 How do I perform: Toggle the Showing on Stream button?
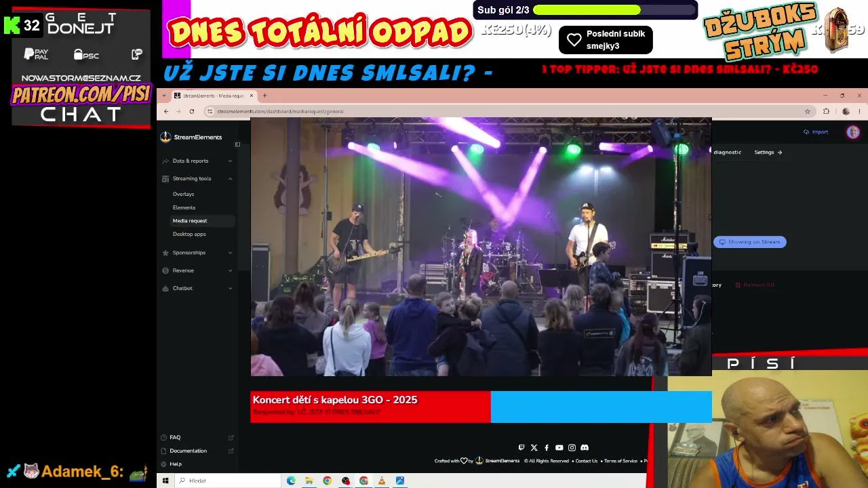point(749,242)
